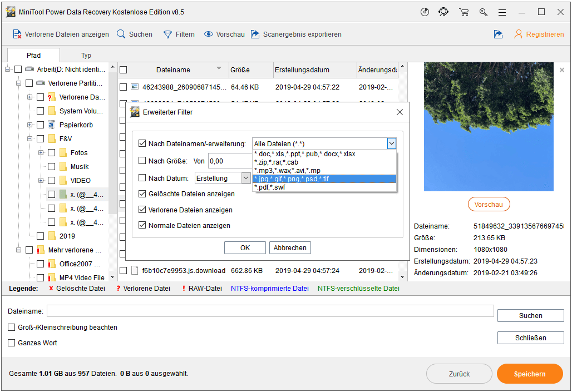
Task: Activate the Vorschau toolbar icon
Action: pyautogui.click(x=209, y=34)
